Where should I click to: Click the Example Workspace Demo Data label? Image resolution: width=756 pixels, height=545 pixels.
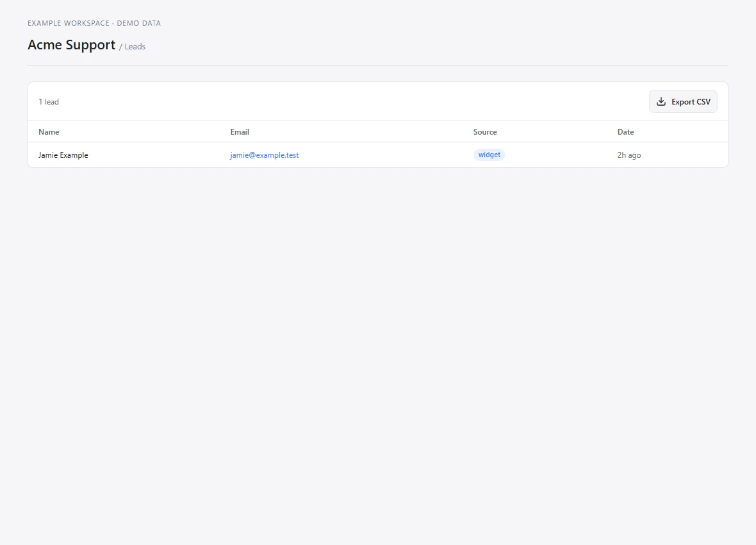coord(94,23)
